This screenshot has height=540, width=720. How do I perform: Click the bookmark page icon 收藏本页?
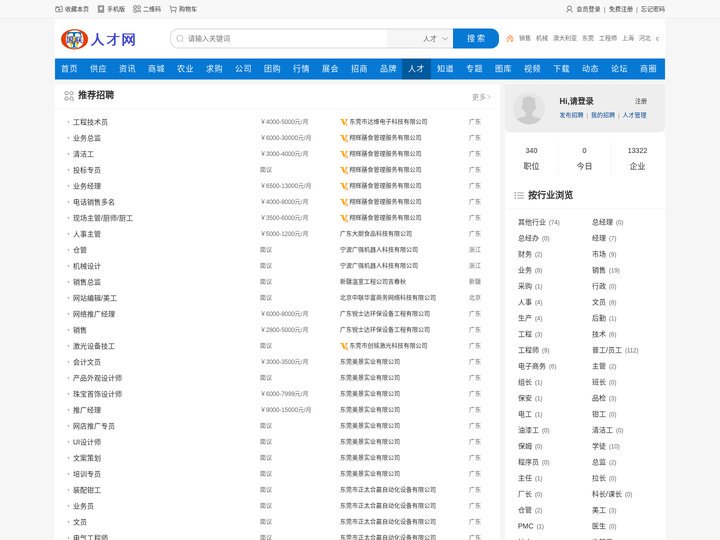(59, 9)
